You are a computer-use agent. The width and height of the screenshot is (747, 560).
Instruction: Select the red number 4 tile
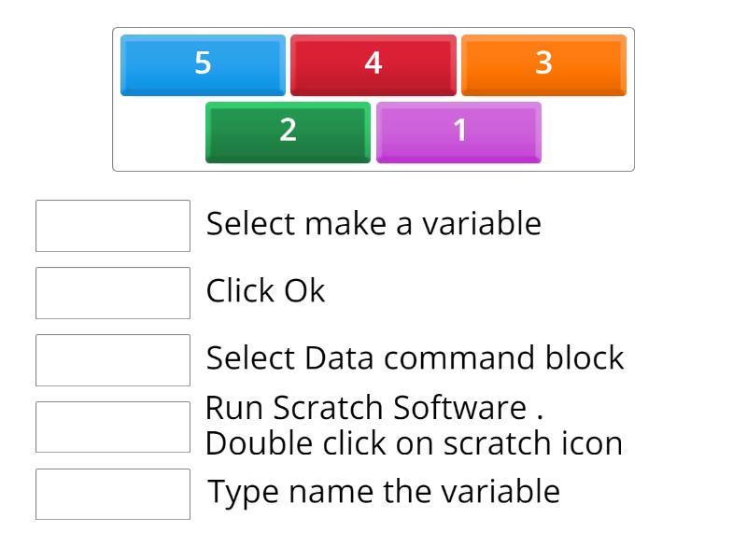[373, 64]
